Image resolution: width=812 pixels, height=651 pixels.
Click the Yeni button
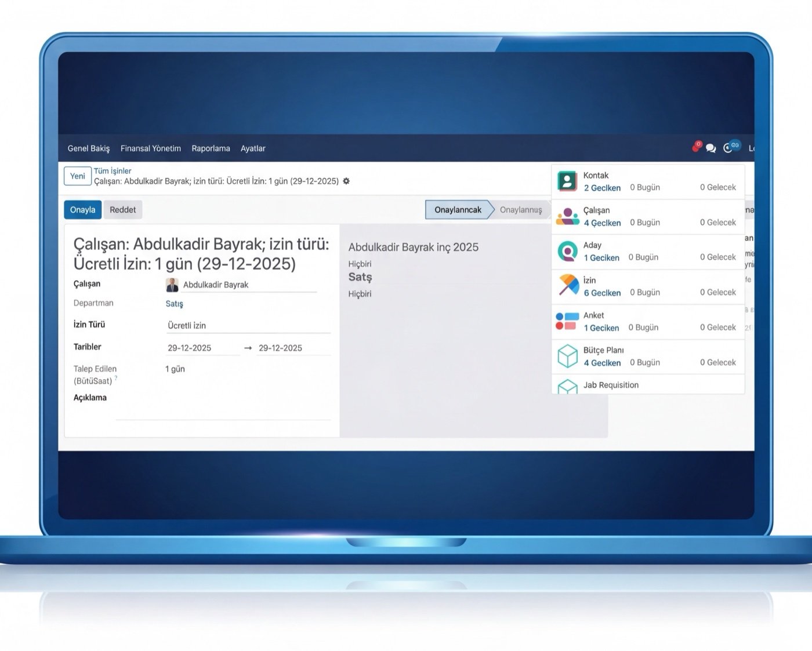(x=78, y=176)
